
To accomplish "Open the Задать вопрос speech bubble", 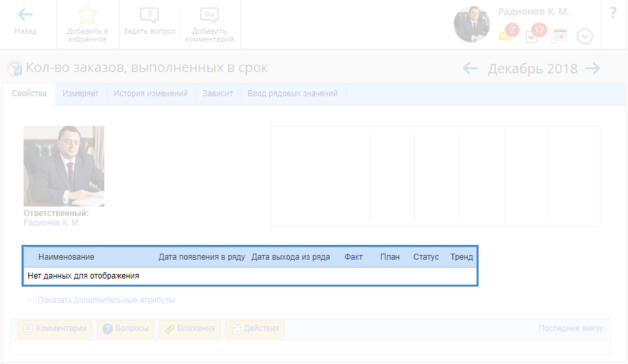I will point(149,16).
